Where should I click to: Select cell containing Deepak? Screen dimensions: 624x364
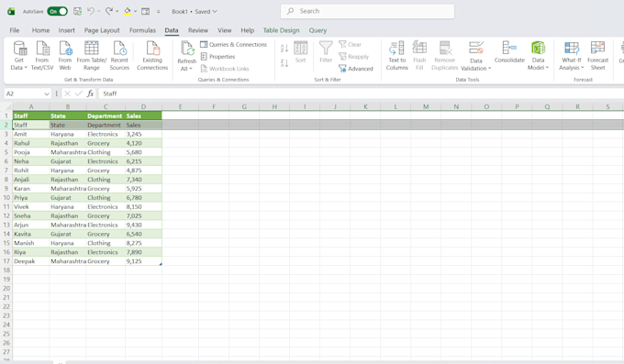pyautogui.click(x=31, y=261)
